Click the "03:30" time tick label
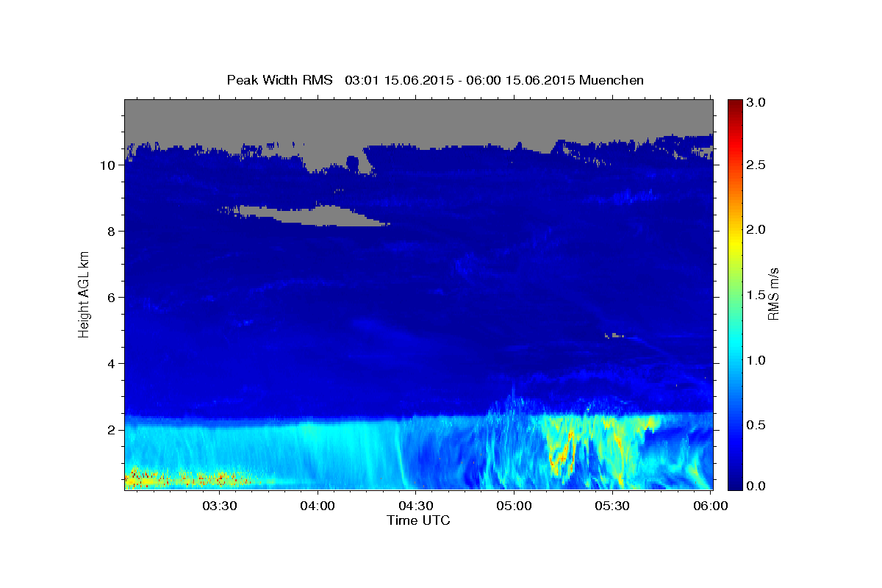The width and height of the screenshot is (882, 588). click(220, 506)
